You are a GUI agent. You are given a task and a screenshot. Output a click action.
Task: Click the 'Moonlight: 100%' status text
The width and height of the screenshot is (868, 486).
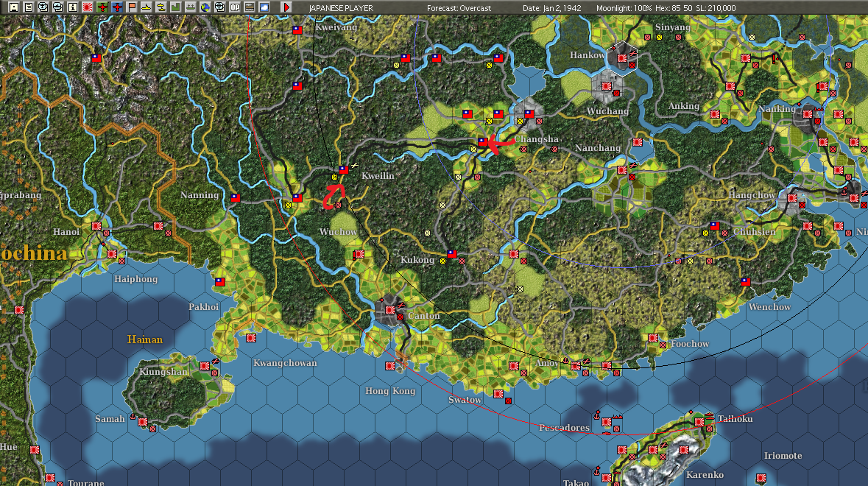click(624, 8)
